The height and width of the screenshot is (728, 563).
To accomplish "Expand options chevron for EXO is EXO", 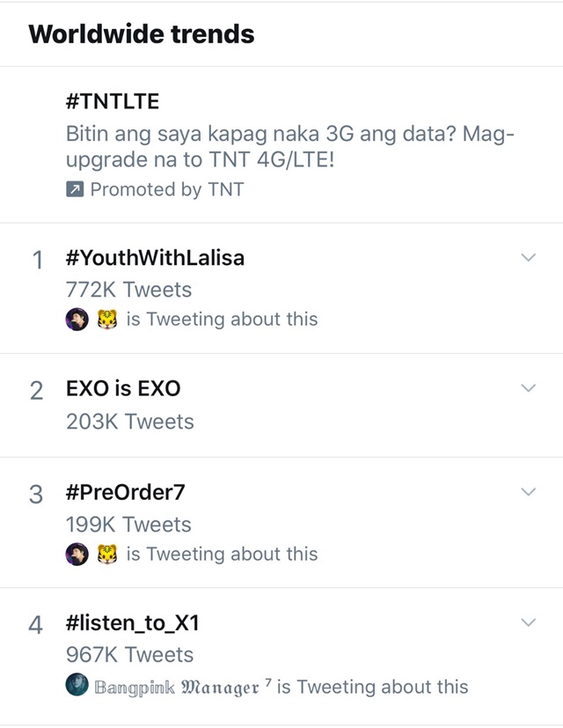I will pos(529,387).
